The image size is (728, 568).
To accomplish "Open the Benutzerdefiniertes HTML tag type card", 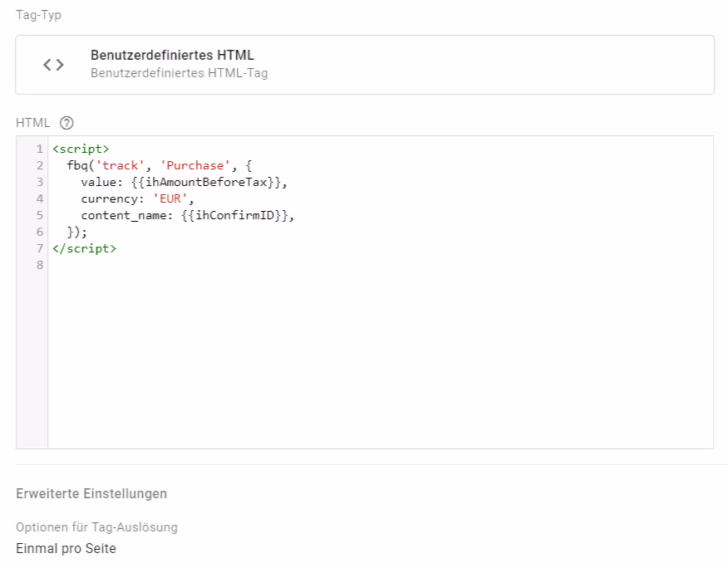I will [365, 65].
